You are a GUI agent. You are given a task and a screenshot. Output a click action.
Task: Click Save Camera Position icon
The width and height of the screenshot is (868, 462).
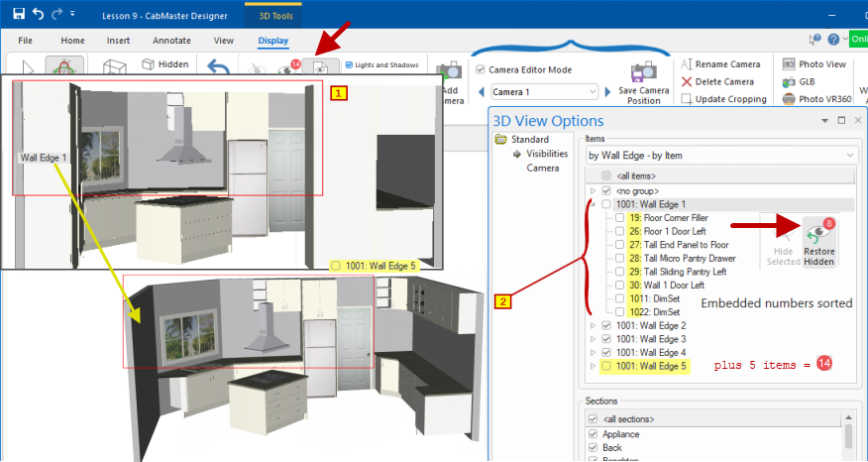(x=645, y=71)
